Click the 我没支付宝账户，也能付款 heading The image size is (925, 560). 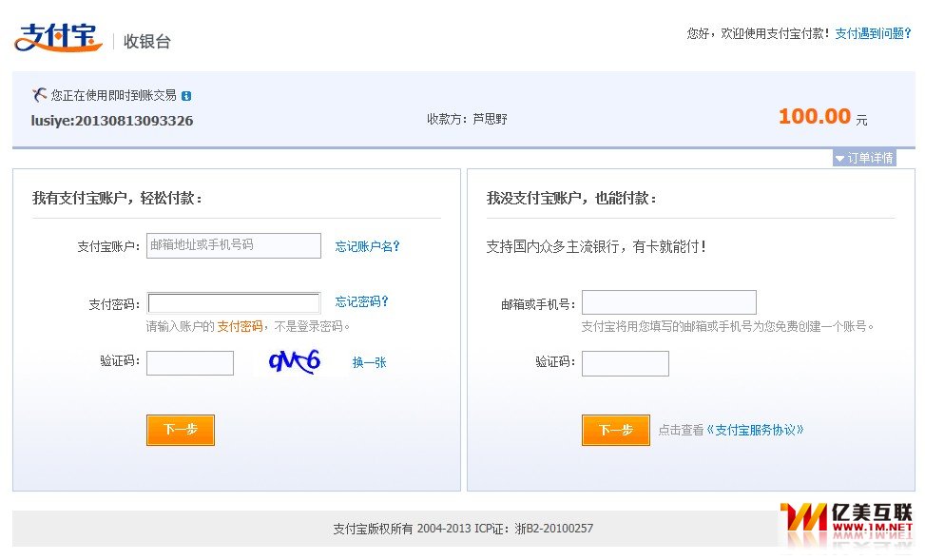pyautogui.click(x=571, y=199)
